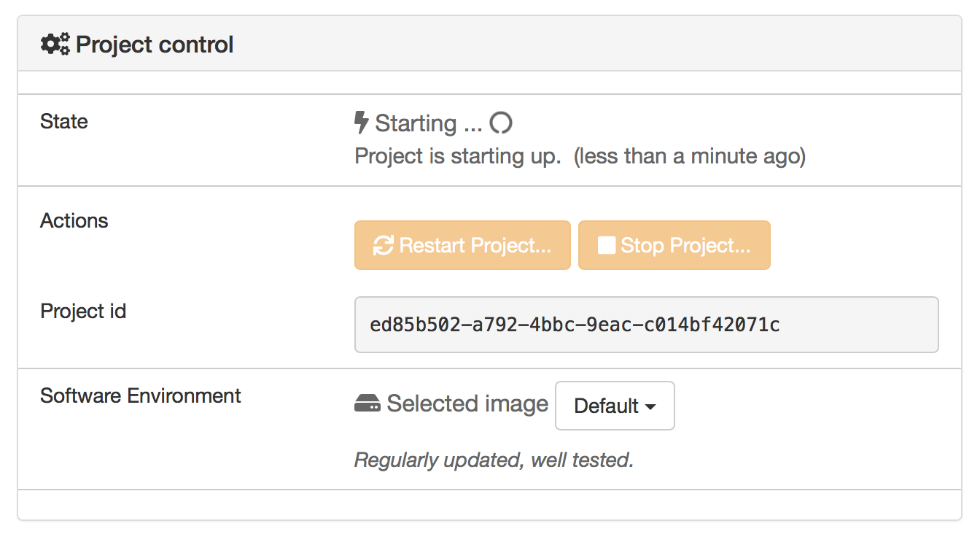980x537 pixels.
Task: Click the disk icon beside Selected image
Action: coord(367,403)
